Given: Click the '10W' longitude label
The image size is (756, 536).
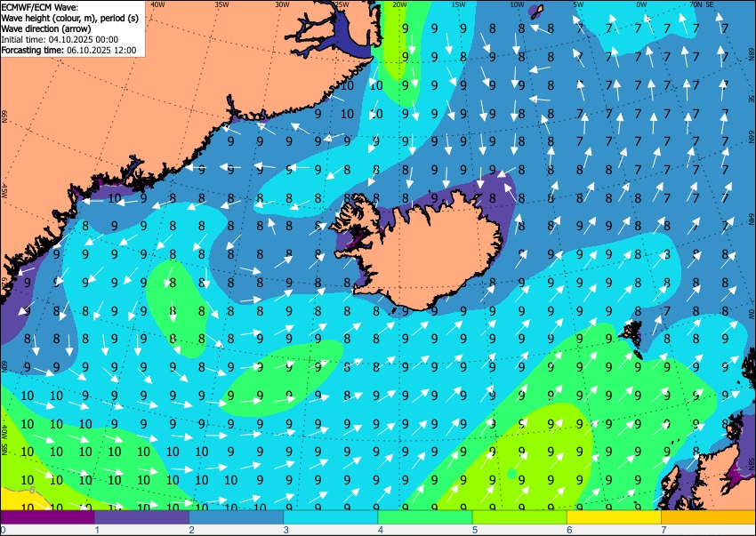Looking at the screenshot, I should 517,4.
